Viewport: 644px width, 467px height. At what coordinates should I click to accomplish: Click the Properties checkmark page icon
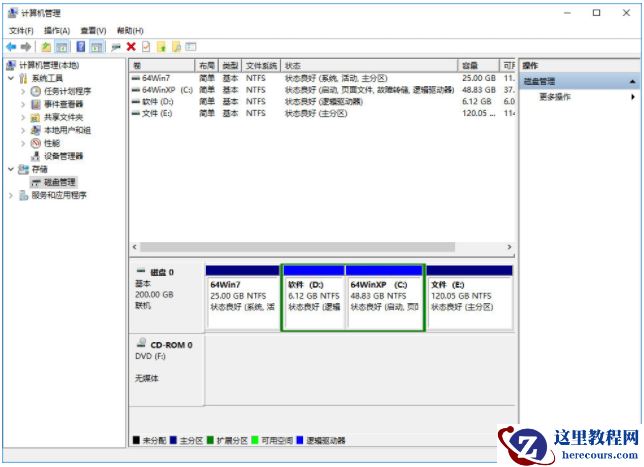(146, 47)
